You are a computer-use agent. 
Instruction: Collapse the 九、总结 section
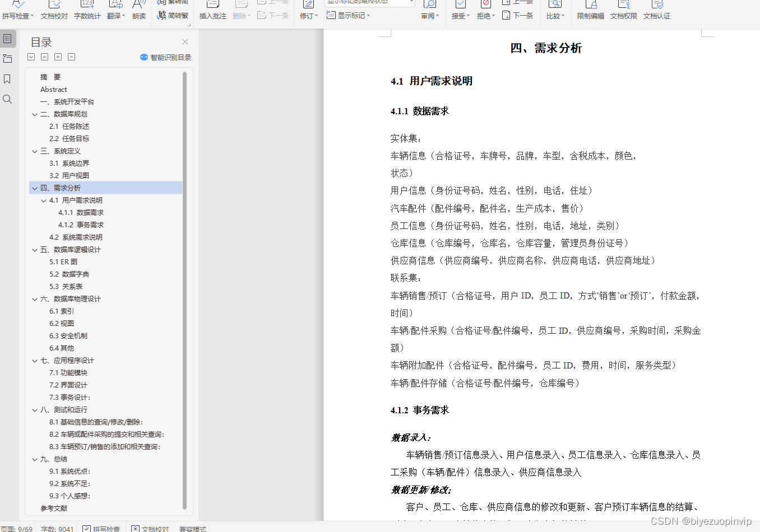35,459
